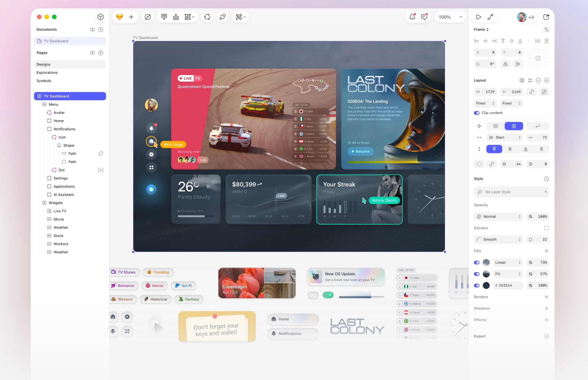Toggle the #263244 fill visibility

(476, 286)
